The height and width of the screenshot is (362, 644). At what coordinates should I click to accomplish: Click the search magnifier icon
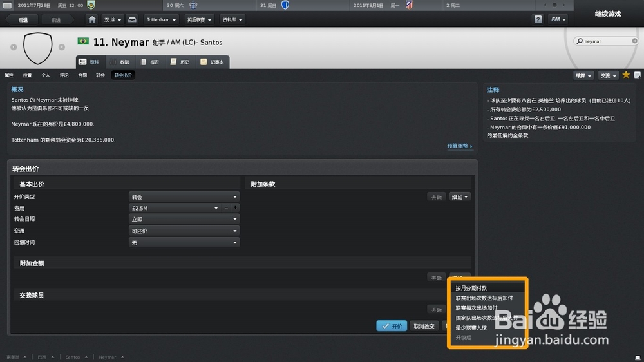[580, 41]
